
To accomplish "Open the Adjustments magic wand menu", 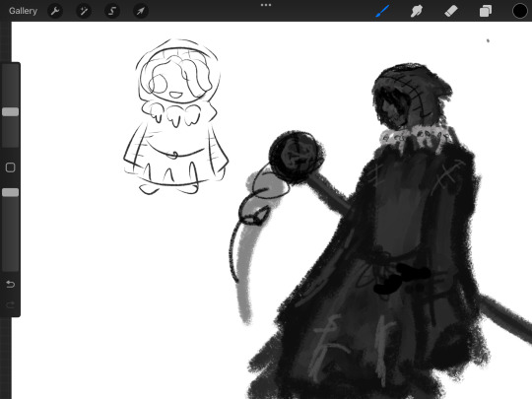I will (x=84, y=11).
